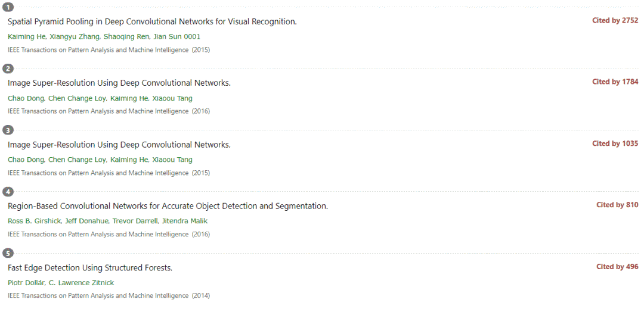
Task: View citations from Cited by 1784
Action: 615,82
